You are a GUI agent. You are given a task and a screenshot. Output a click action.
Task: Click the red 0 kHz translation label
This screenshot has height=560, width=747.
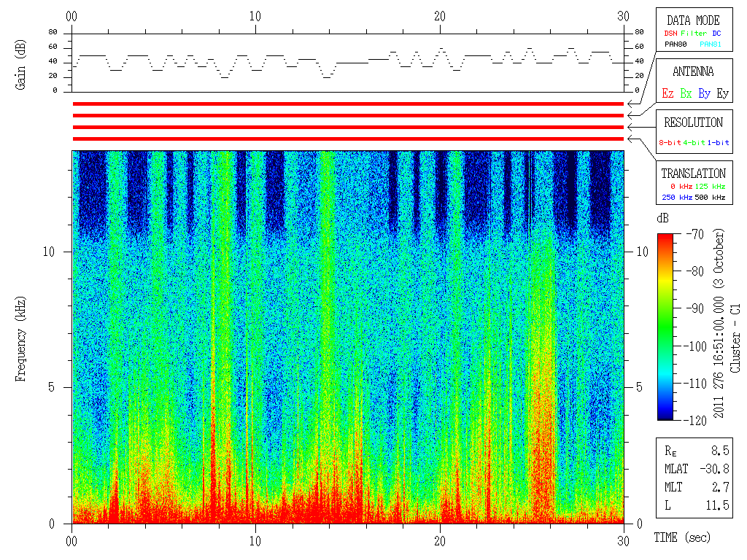point(681,187)
